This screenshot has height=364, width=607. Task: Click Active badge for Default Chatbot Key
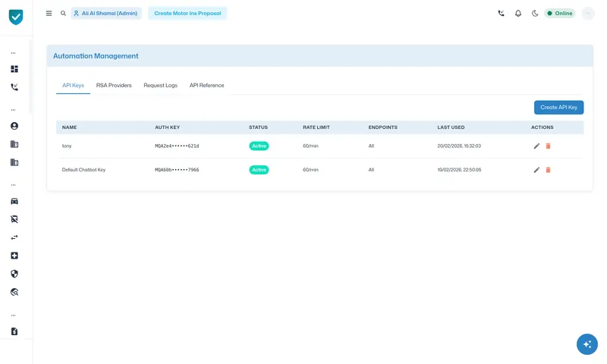[259, 170]
